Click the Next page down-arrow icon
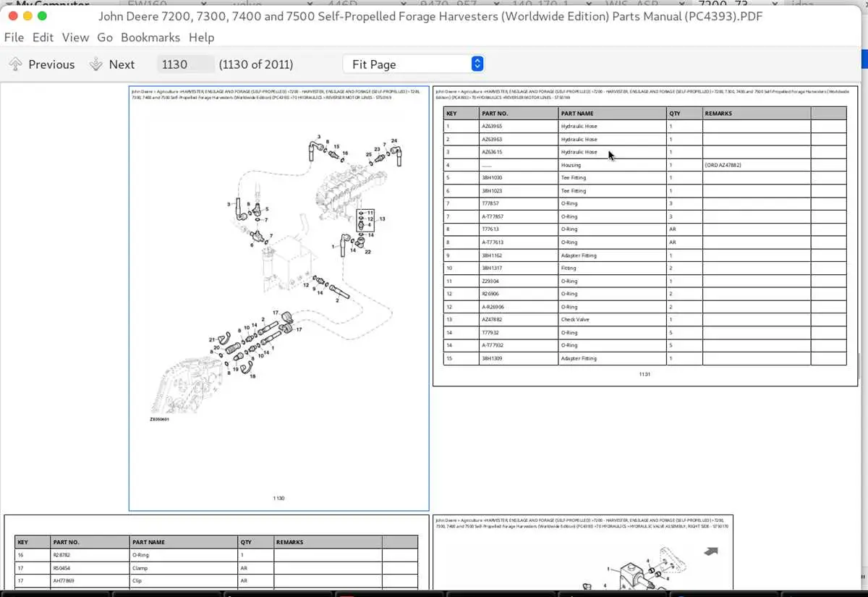868x597 pixels. (95, 64)
